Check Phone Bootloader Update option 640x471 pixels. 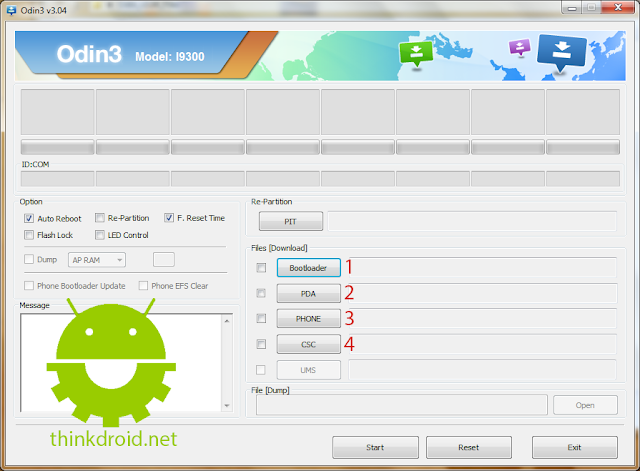pos(29,286)
